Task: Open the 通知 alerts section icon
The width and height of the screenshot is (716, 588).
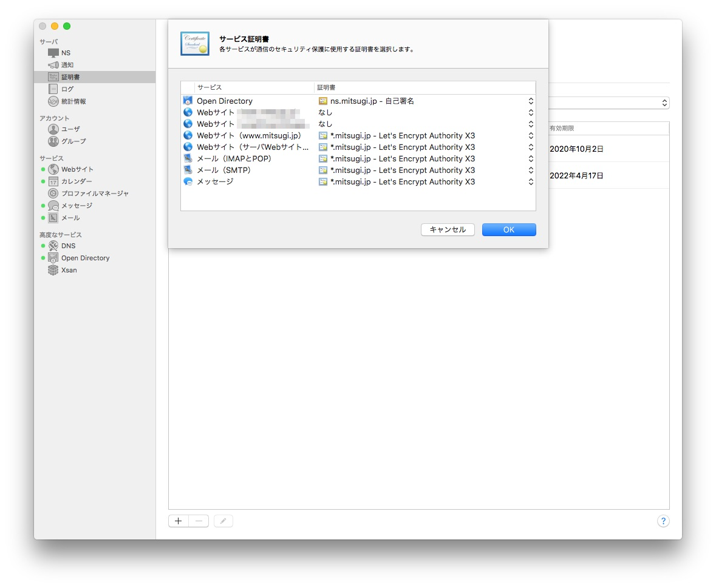Action: pos(53,65)
